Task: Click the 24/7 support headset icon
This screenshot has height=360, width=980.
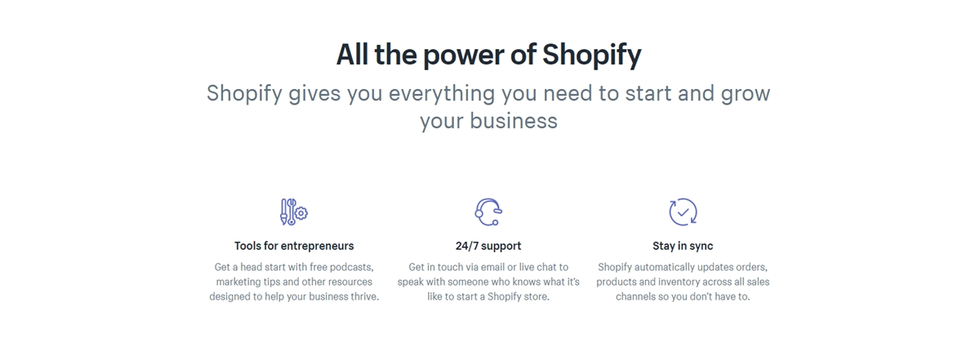Action: click(488, 211)
